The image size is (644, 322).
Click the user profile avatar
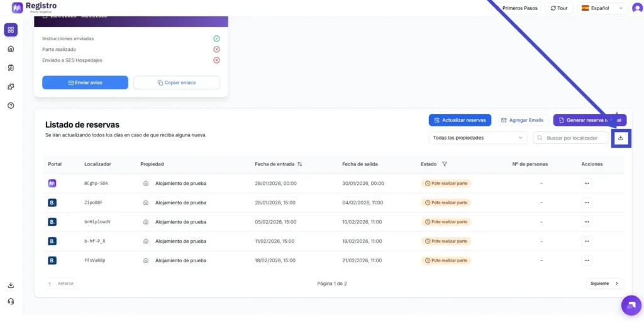[x=637, y=8]
